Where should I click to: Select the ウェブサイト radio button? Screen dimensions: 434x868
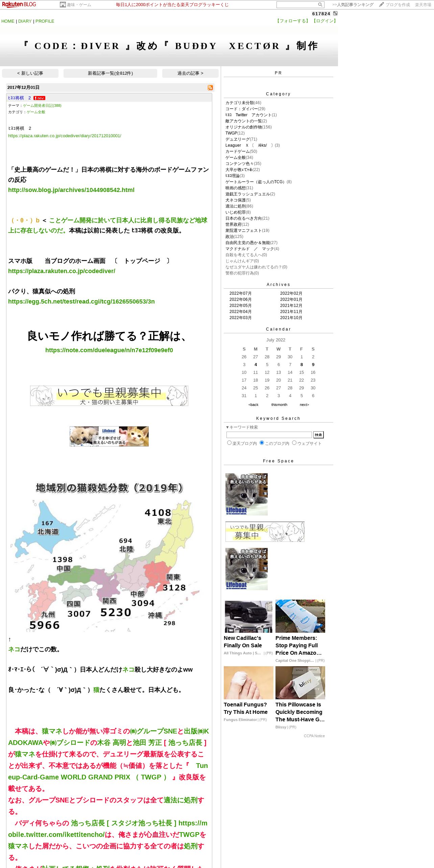[x=294, y=443]
